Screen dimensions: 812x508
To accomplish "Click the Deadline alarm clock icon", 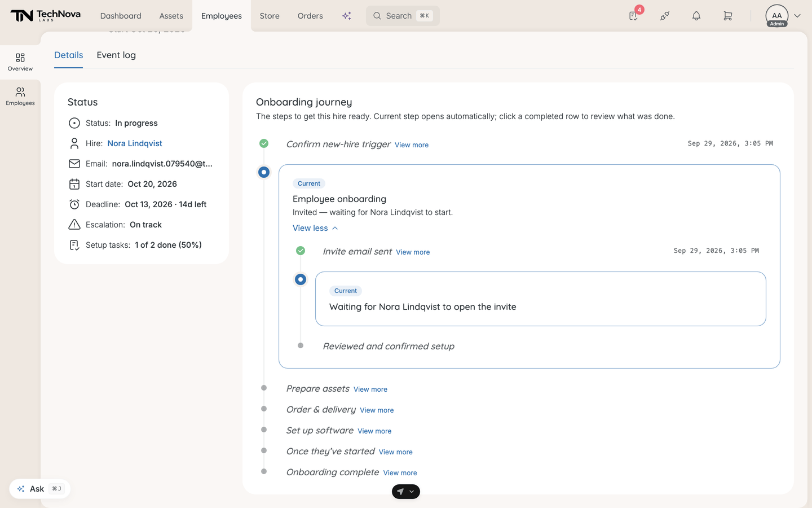I will click(74, 204).
